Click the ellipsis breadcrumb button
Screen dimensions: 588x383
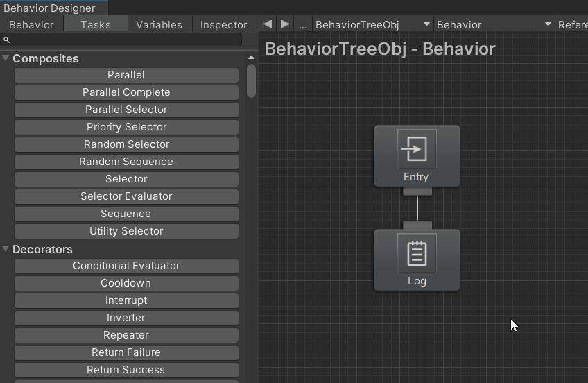coord(302,25)
